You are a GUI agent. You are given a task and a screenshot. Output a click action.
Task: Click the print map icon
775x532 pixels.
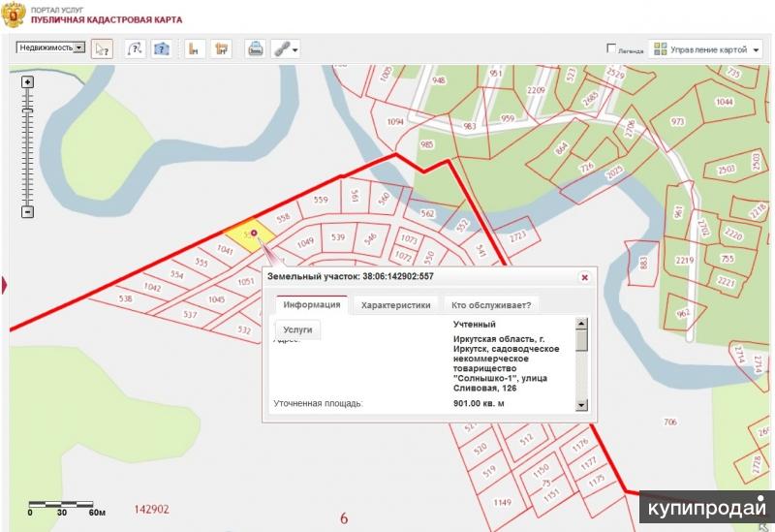(255, 49)
